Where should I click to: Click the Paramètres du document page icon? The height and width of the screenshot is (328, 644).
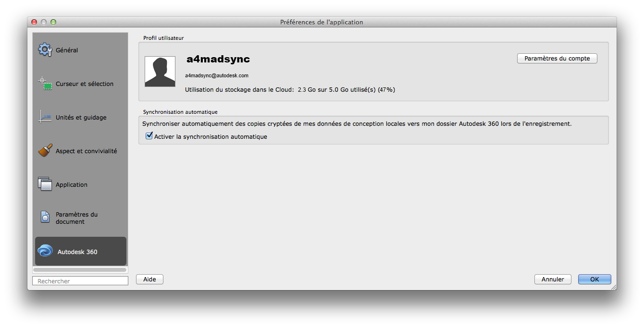click(45, 217)
